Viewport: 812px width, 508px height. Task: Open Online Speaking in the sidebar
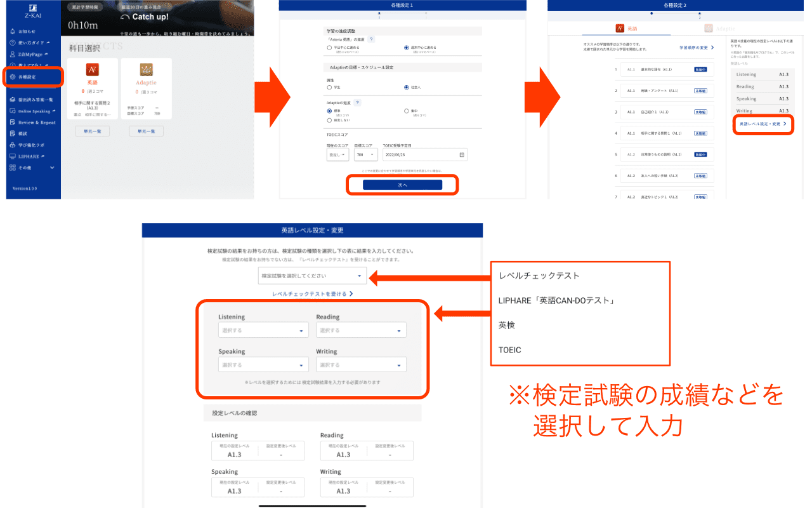33,111
